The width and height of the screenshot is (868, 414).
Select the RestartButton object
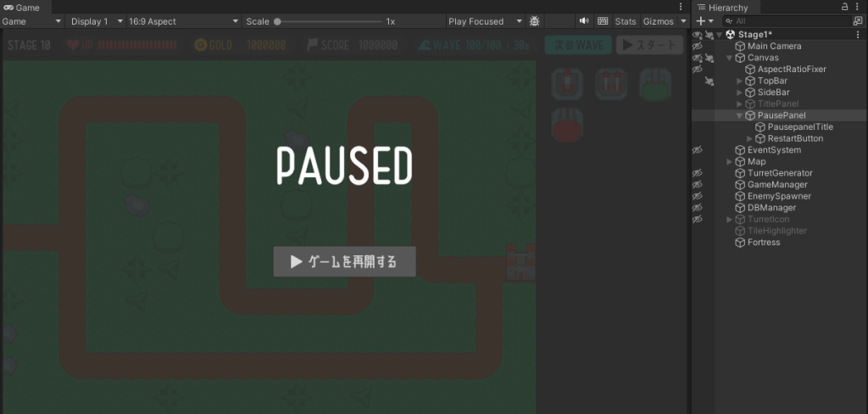[x=795, y=138]
